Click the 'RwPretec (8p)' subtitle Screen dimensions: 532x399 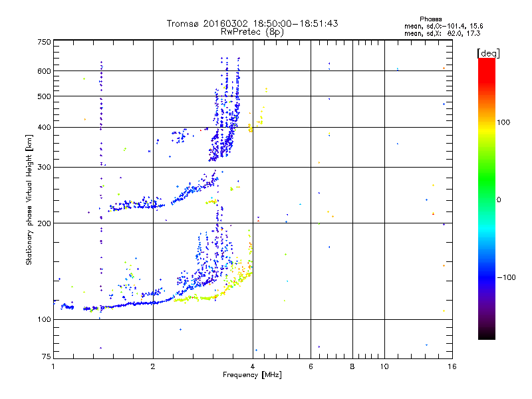[x=252, y=32]
